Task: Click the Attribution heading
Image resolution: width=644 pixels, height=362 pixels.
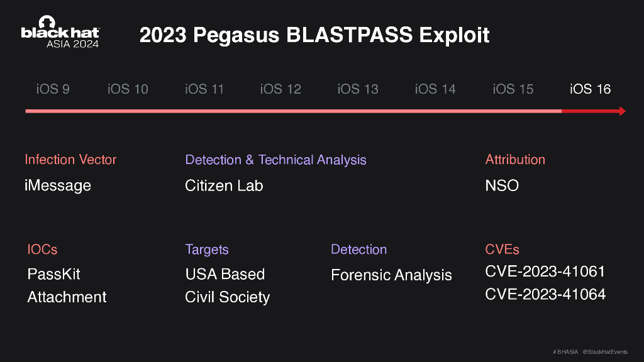Action: point(515,160)
